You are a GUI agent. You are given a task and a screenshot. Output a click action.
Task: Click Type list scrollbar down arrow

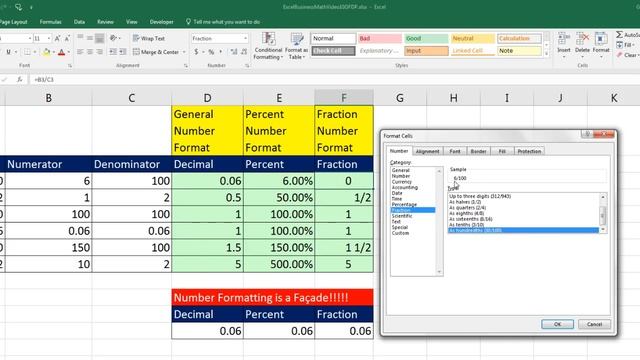[603, 230]
